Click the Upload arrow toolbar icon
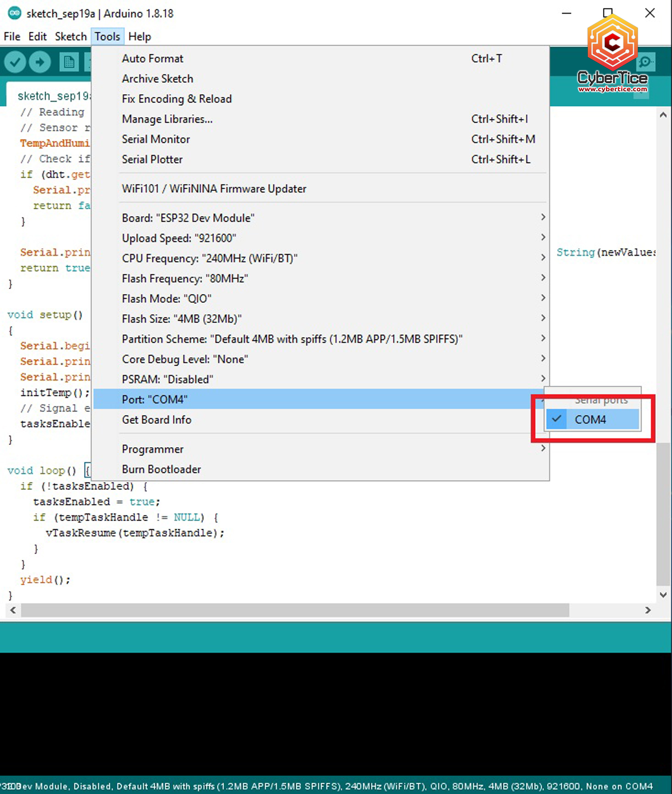 point(40,62)
